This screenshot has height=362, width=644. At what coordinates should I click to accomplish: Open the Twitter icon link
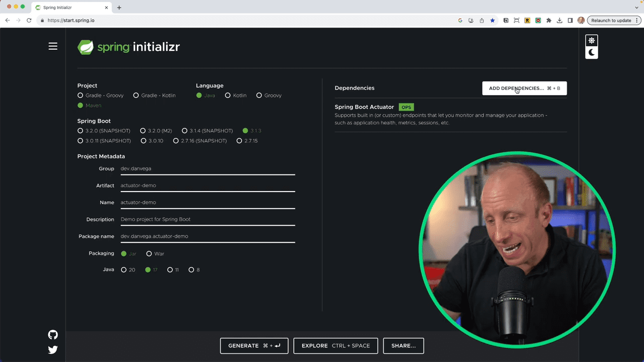(53, 350)
